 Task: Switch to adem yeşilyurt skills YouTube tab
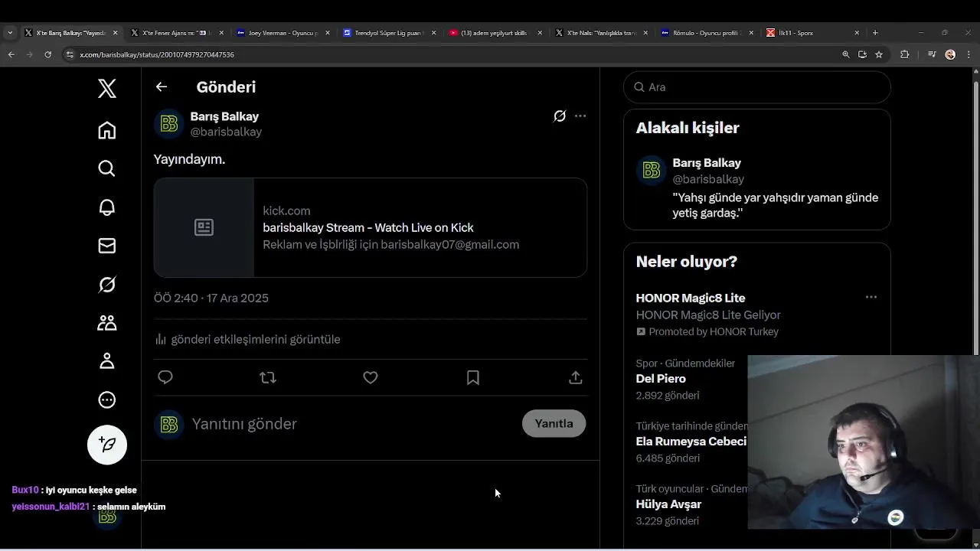(494, 33)
